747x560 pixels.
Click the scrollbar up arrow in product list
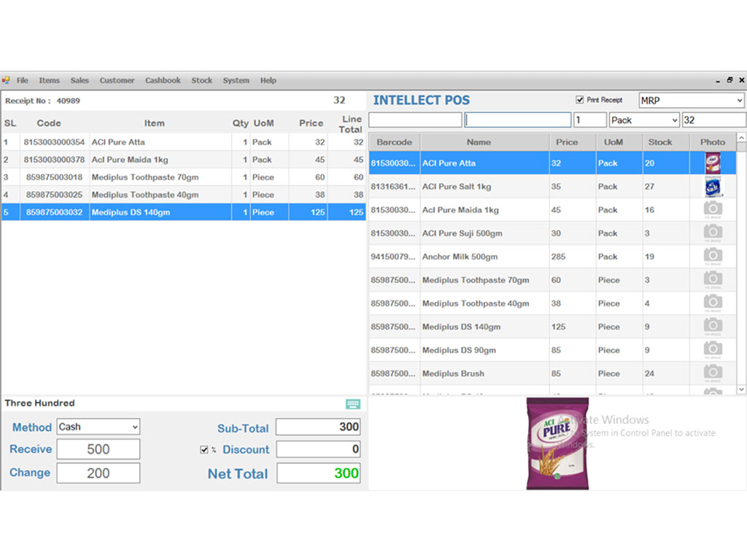(x=742, y=138)
